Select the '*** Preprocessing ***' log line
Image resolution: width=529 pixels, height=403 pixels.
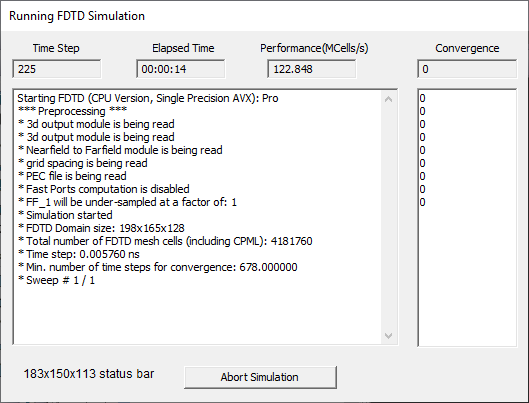[72, 111]
